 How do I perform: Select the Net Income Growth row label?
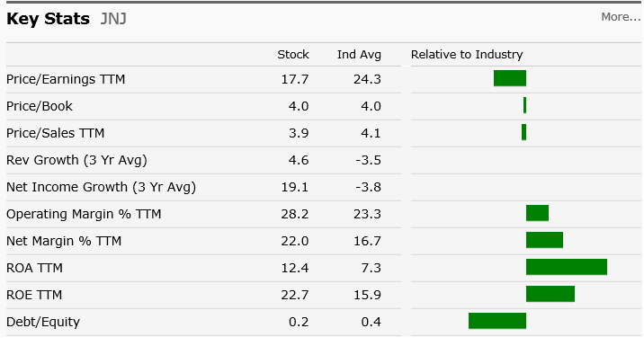click(101, 187)
